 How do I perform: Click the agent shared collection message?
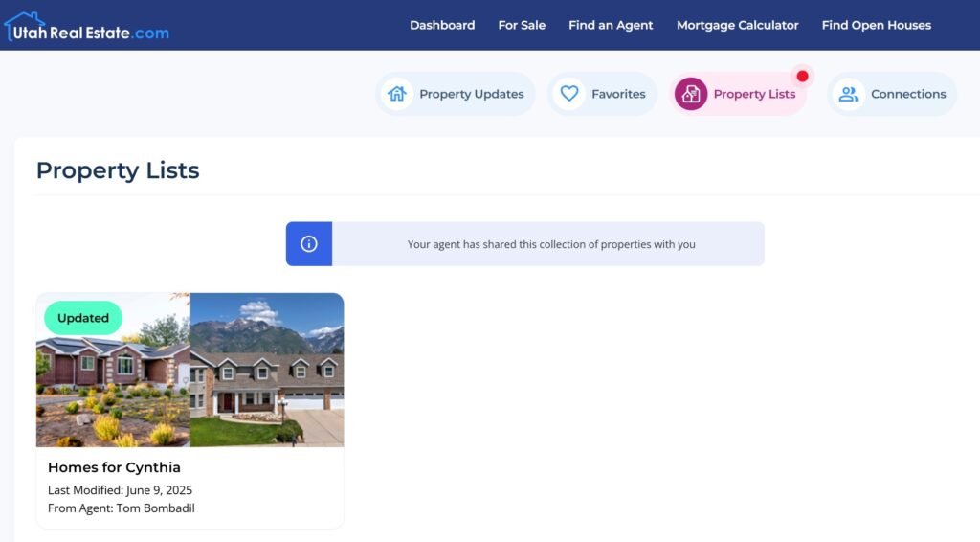551,244
